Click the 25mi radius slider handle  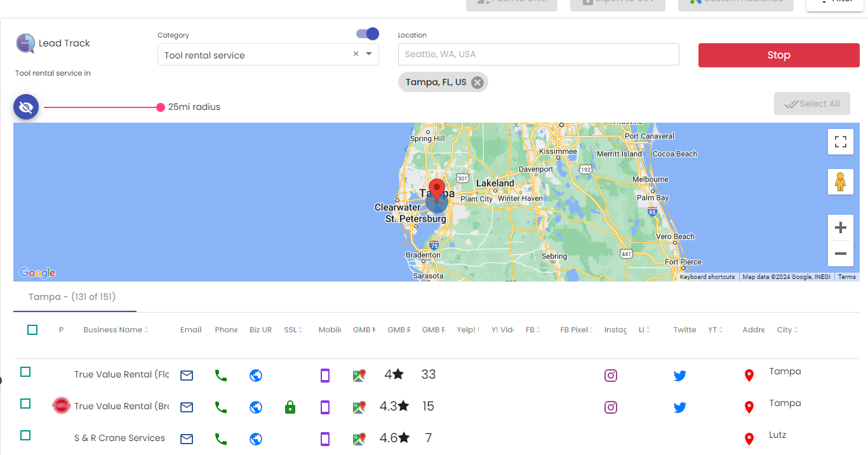(161, 107)
